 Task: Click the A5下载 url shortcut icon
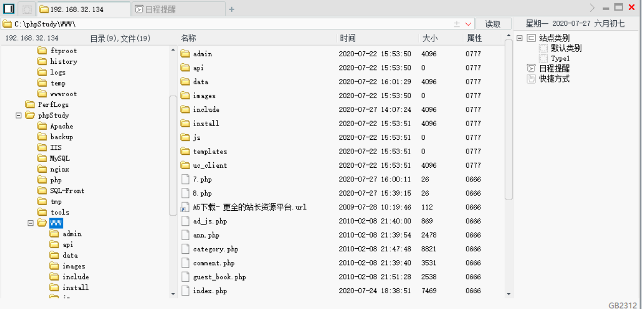pyautogui.click(x=185, y=207)
